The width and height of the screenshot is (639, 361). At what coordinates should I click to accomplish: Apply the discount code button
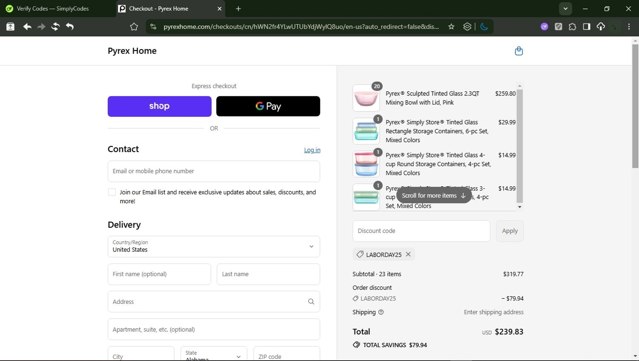point(510,231)
